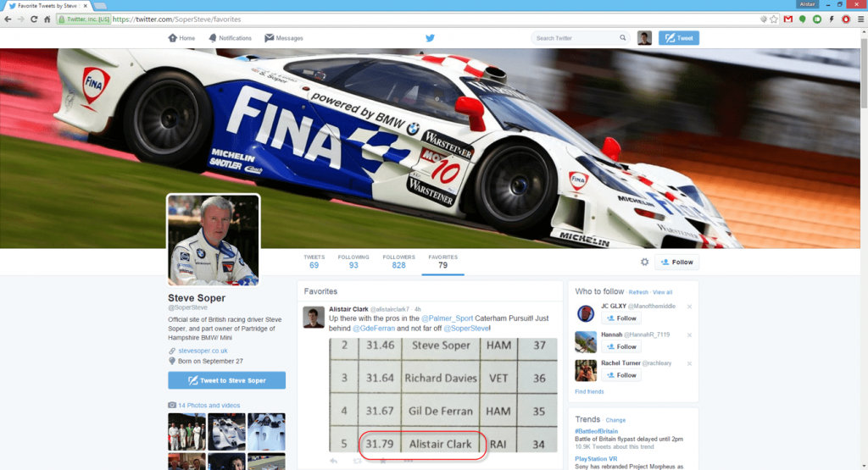The height and width of the screenshot is (470, 868).
Task: Open 14 Photos and videos link
Action: pos(209,406)
